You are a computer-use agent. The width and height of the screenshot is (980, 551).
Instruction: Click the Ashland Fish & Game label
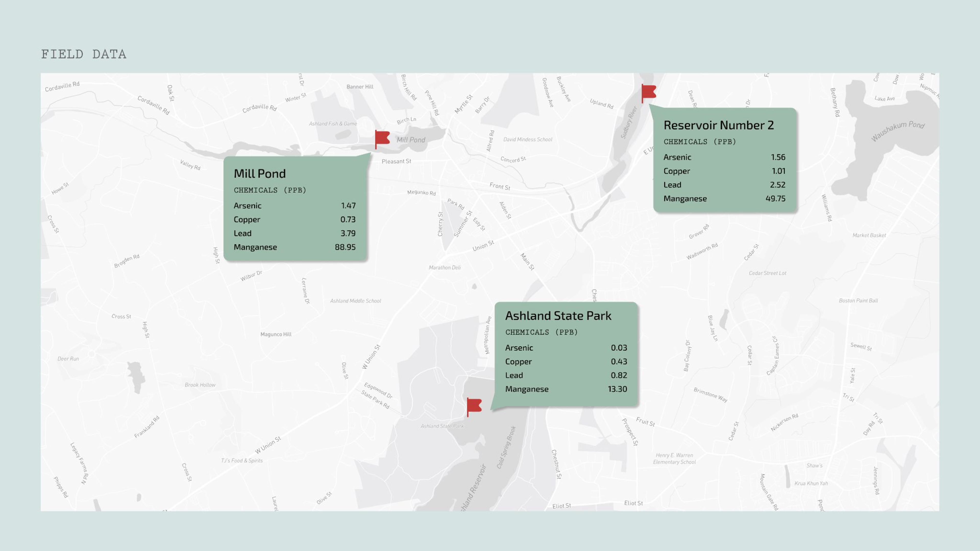333,124
